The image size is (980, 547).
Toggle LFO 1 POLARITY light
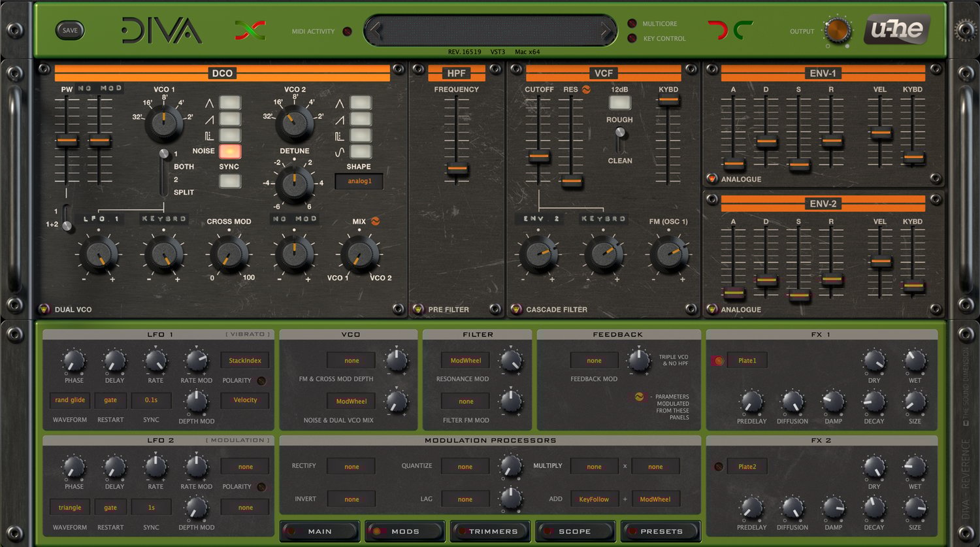(261, 380)
